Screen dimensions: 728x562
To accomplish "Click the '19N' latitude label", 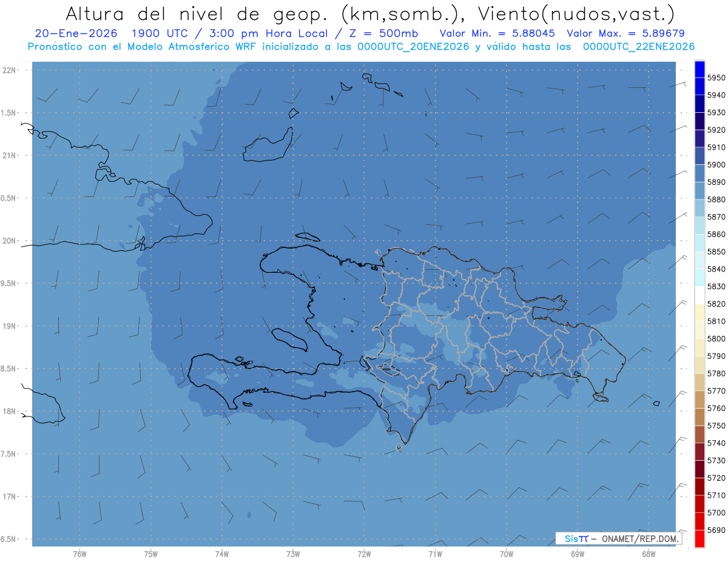I will tap(9, 326).
